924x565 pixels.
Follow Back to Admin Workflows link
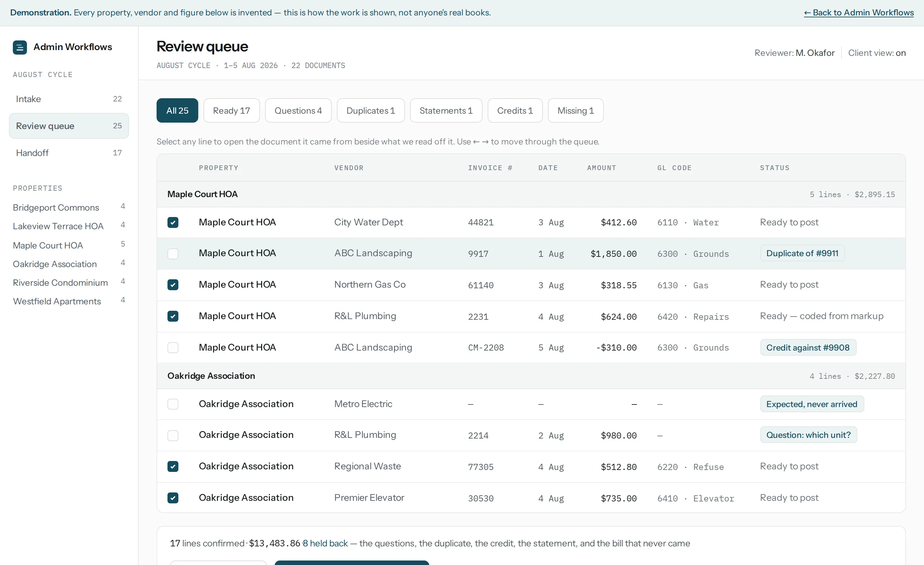859,13
